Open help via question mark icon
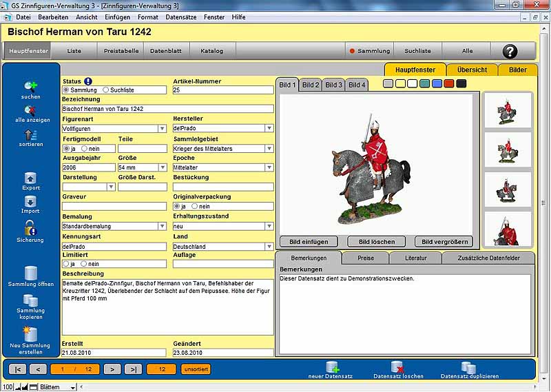 coord(510,51)
